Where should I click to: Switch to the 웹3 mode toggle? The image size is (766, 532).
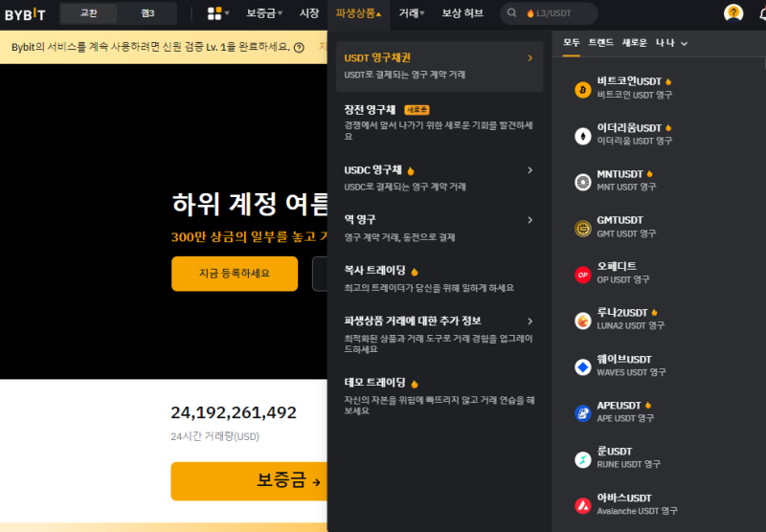tap(147, 13)
